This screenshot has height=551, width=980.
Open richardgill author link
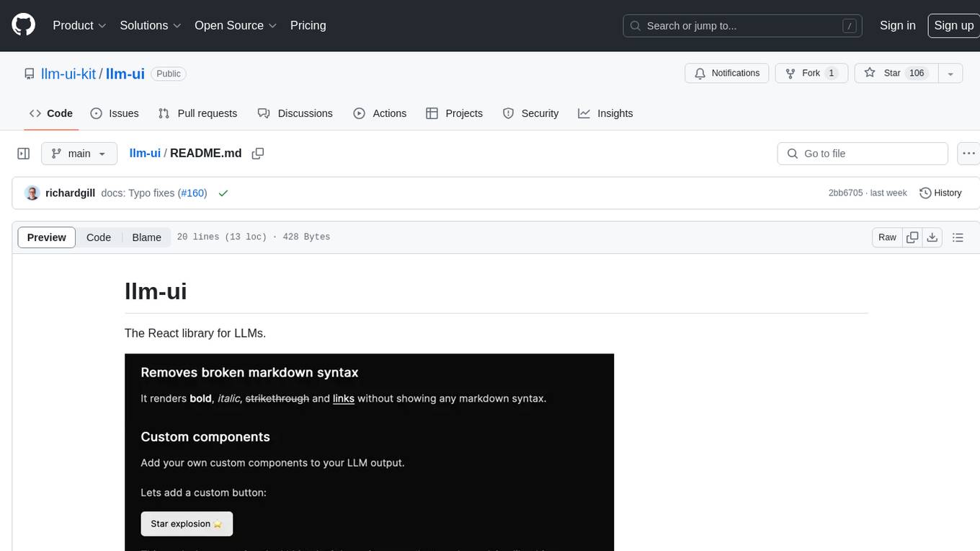[70, 193]
